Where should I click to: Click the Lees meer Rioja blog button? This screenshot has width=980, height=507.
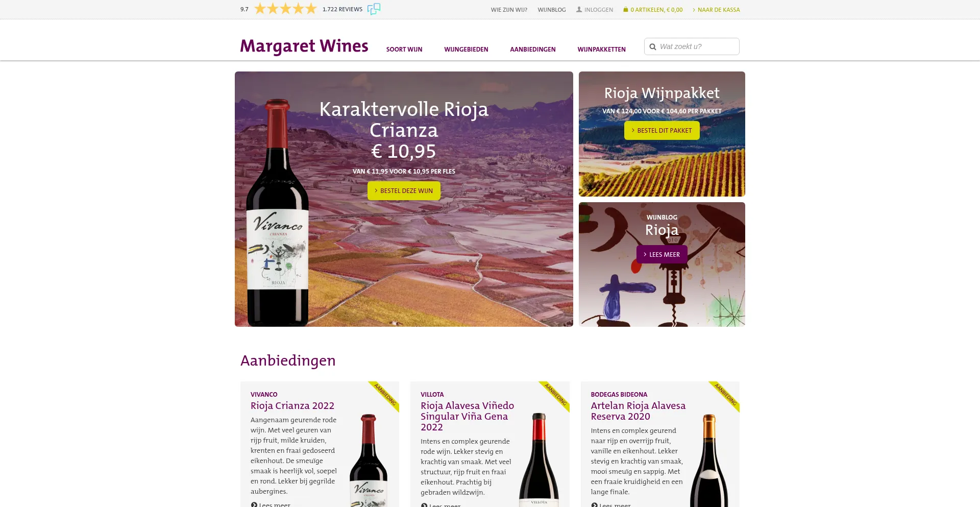(x=661, y=254)
